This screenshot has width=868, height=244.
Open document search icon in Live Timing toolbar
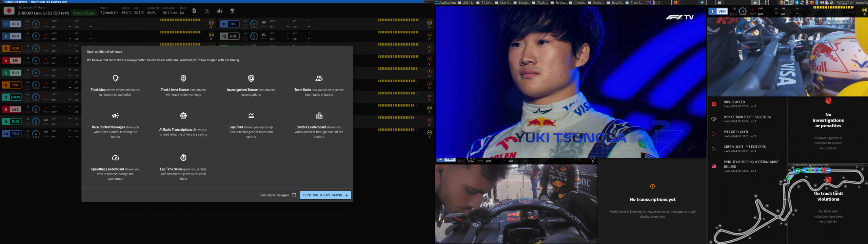[x=194, y=11]
